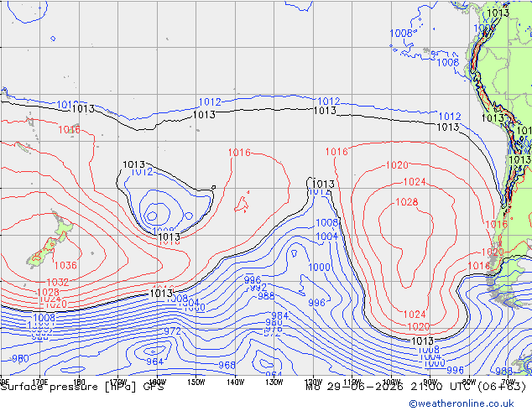Open the weatheronline.co.uk copyright link

pyautogui.click(x=462, y=403)
